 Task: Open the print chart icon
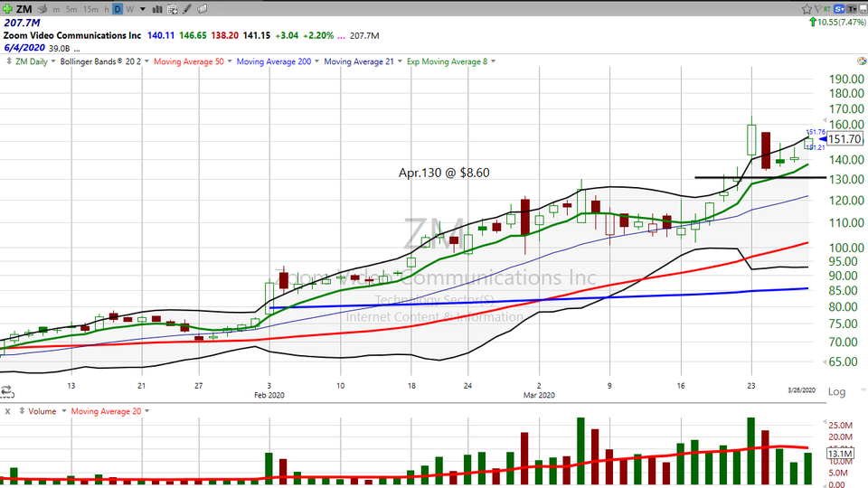click(42, 9)
